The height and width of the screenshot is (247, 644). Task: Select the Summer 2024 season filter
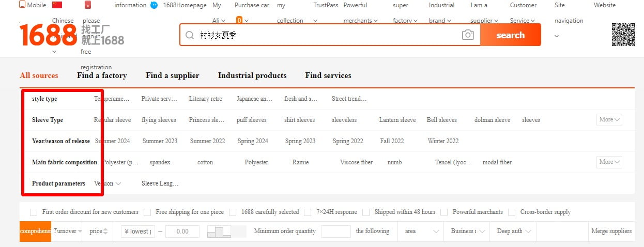(113, 141)
